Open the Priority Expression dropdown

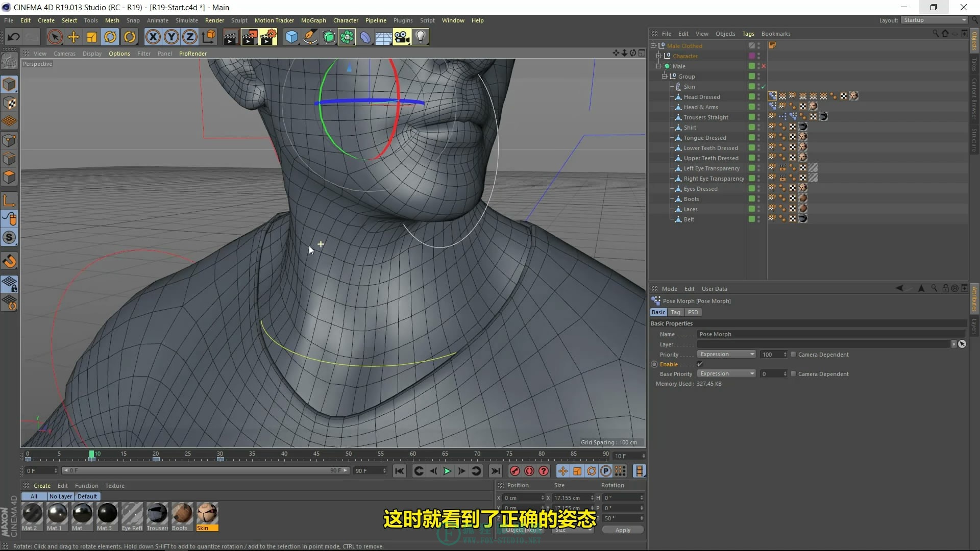click(x=726, y=355)
